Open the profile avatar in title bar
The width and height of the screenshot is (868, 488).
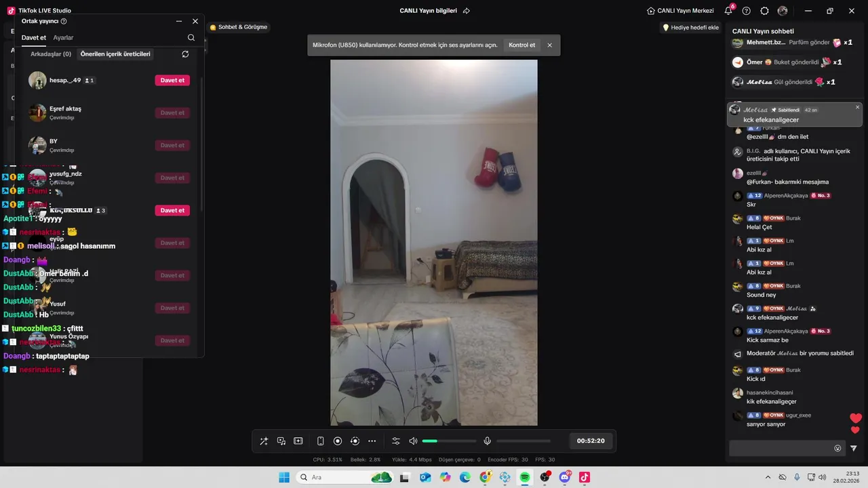[x=783, y=11]
